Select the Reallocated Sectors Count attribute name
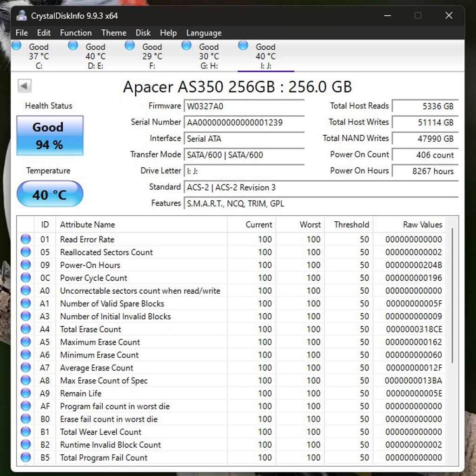 coord(106,252)
